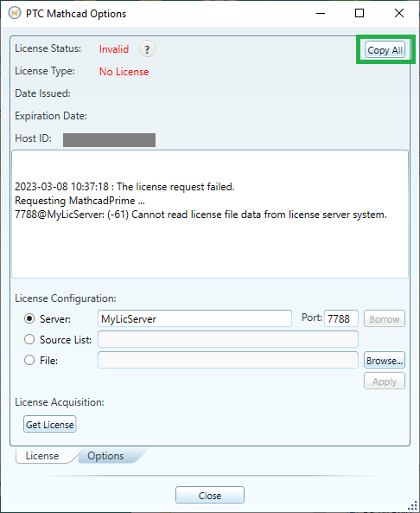Click the Borrow button
420x513 pixels.
pyautogui.click(x=385, y=318)
